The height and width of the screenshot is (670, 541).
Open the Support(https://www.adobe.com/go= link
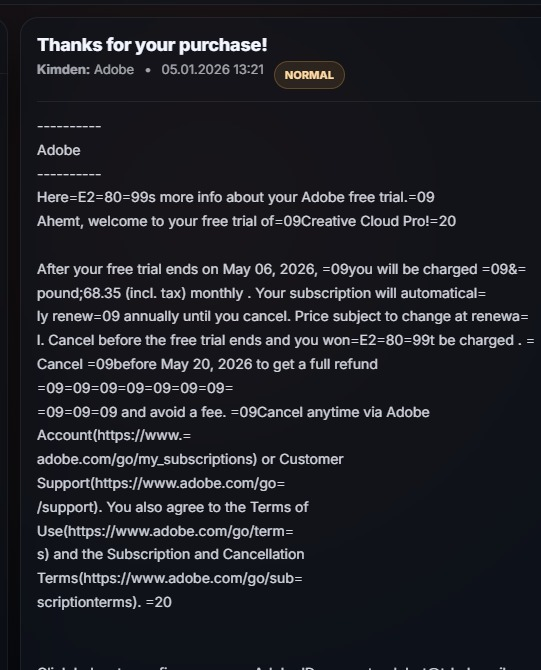(x=161, y=483)
